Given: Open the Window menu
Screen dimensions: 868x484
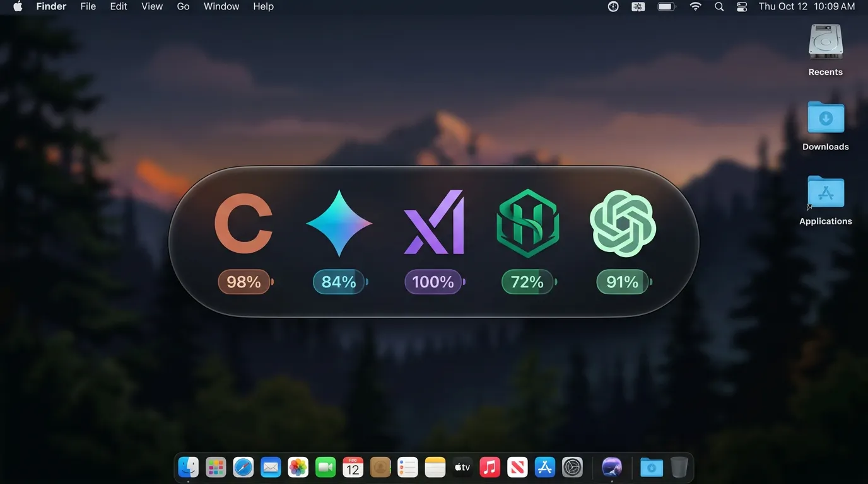Looking at the screenshot, I should click(221, 6).
